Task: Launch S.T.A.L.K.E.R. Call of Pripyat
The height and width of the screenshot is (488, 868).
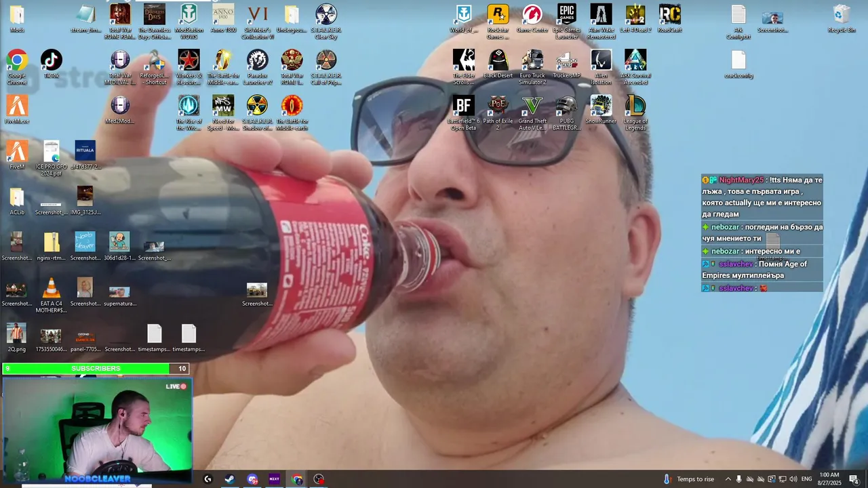Action: tap(326, 67)
